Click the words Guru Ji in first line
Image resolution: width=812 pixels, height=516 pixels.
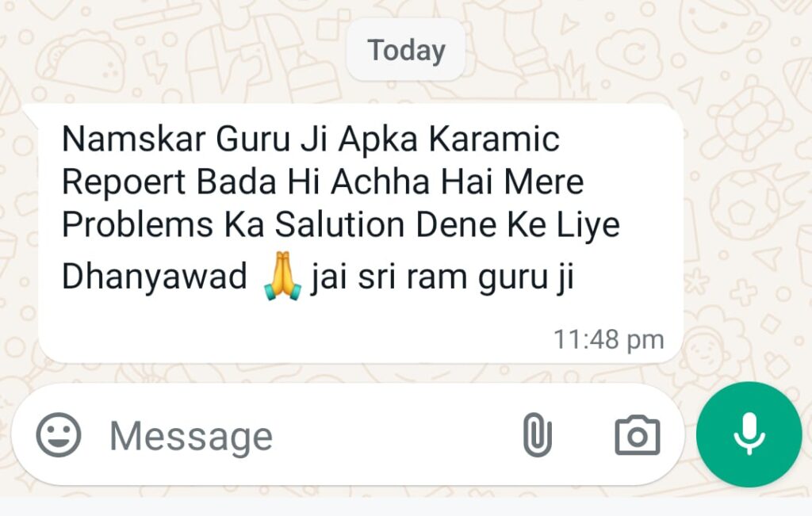(x=273, y=139)
